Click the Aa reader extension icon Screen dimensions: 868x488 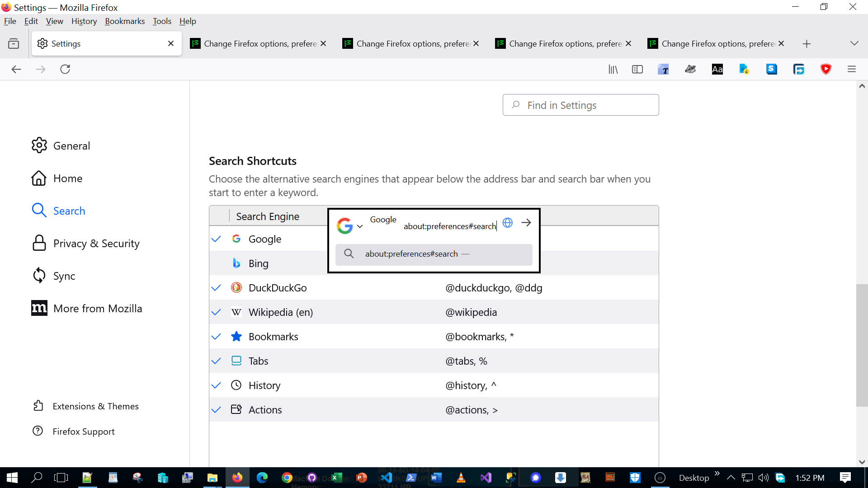[x=717, y=69]
